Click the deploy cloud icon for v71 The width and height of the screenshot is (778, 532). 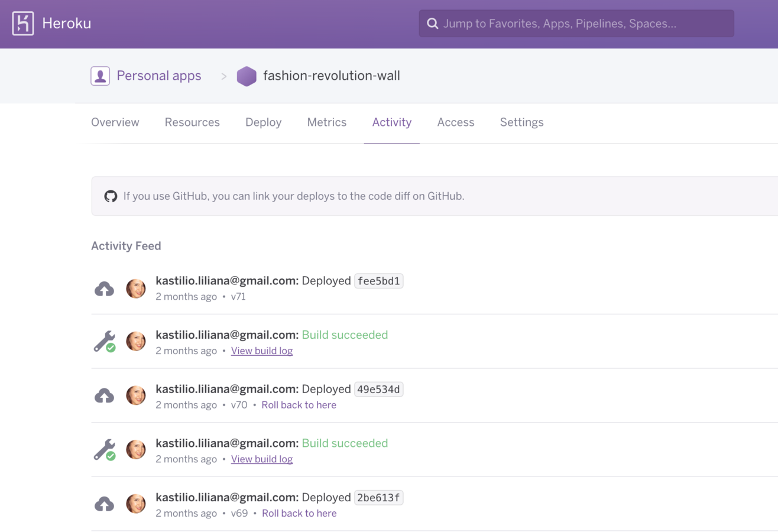(x=104, y=289)
